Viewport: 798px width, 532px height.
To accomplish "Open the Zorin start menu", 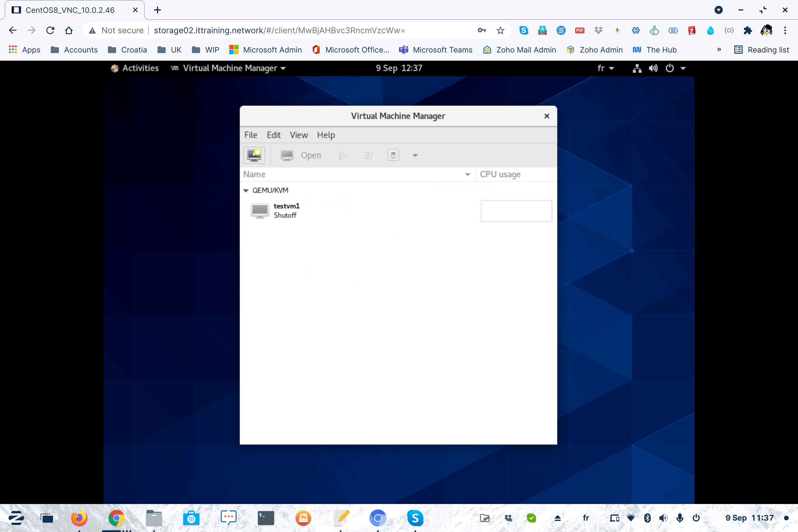I will point(16,518).
